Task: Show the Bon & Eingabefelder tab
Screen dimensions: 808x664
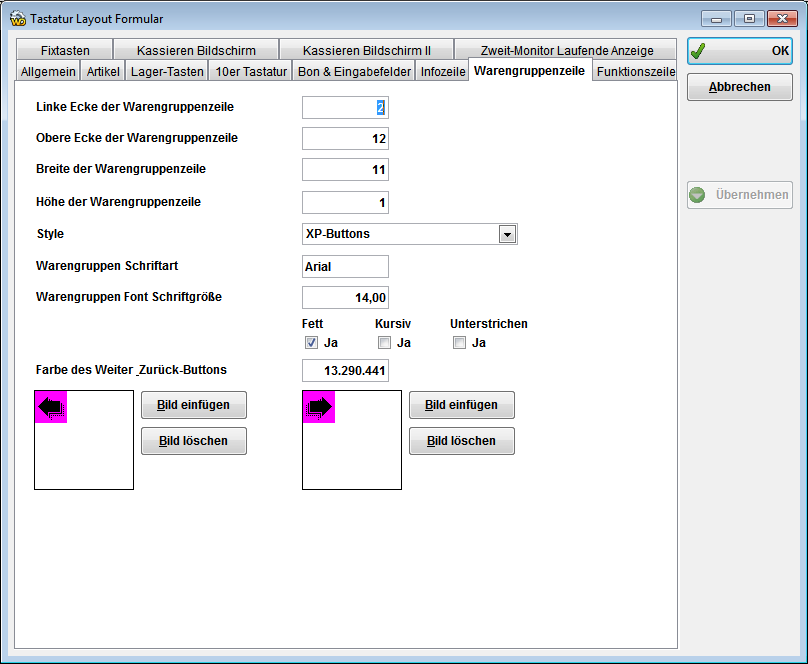Action: pyautogui.click(x=354, y=71)
